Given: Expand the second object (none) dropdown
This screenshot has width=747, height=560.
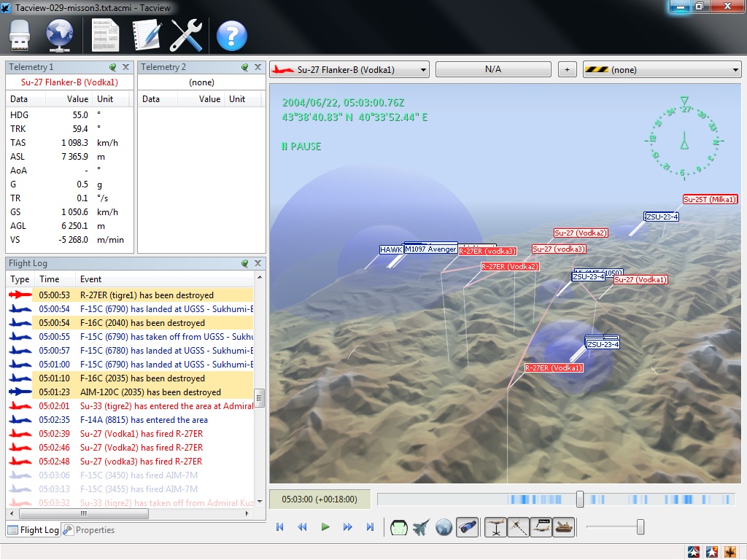Looking at the screenshot, I should (662, 70).
